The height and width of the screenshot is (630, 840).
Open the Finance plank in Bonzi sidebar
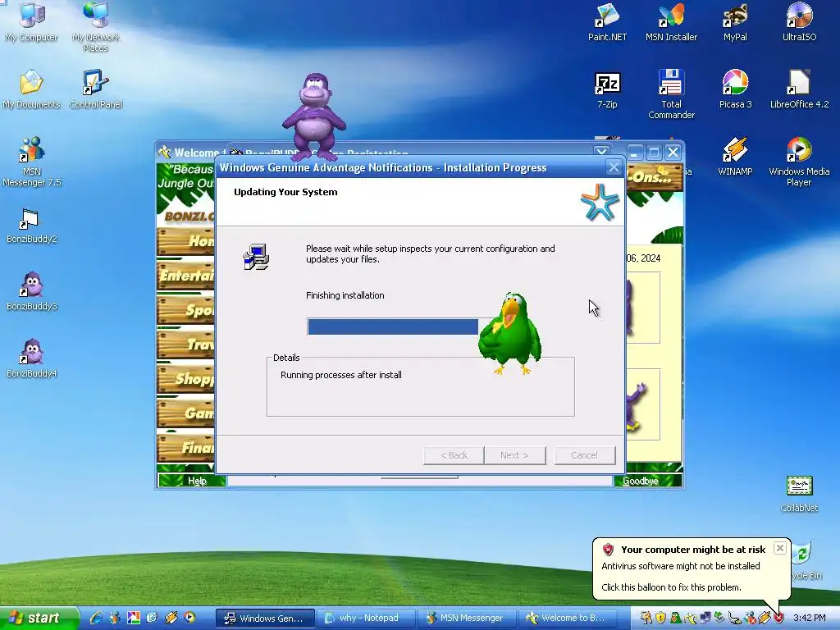[x=186, y=447]
